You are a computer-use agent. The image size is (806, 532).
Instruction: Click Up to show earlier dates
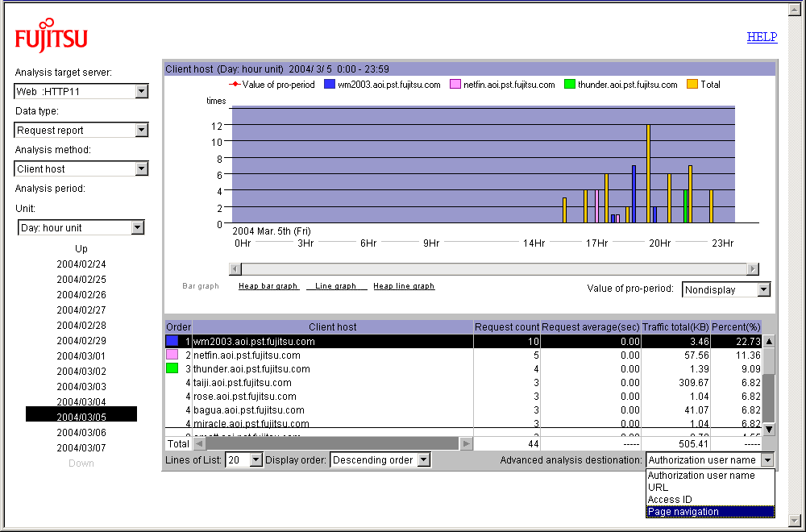tap(81, 249)
